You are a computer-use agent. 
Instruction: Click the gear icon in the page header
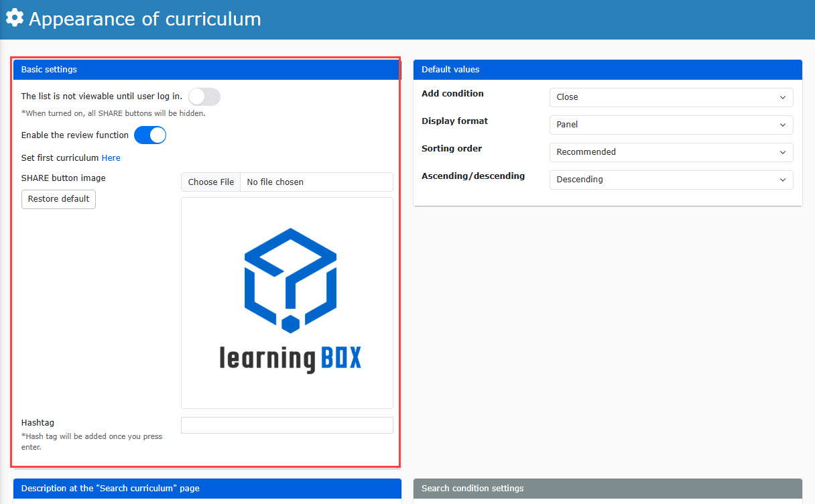point(15,18)
